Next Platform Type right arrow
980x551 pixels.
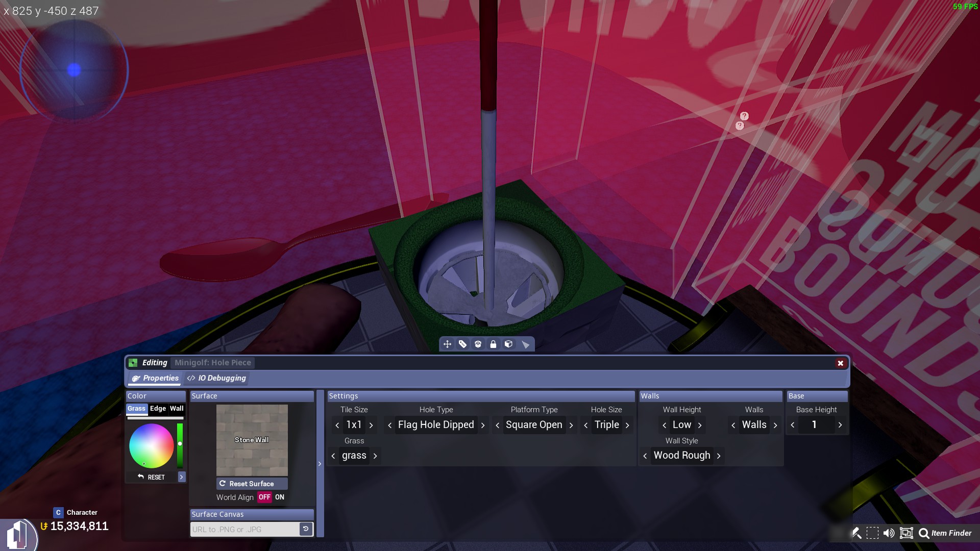pyautogui.click(x=571, y=425)
